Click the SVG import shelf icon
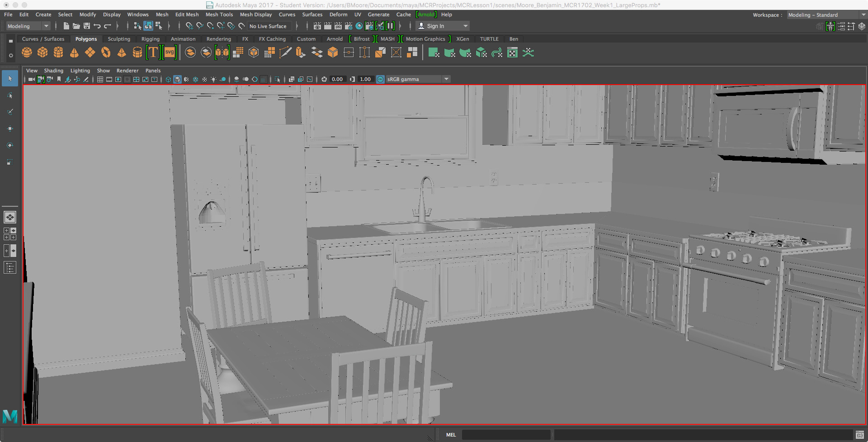 (170, 53)
